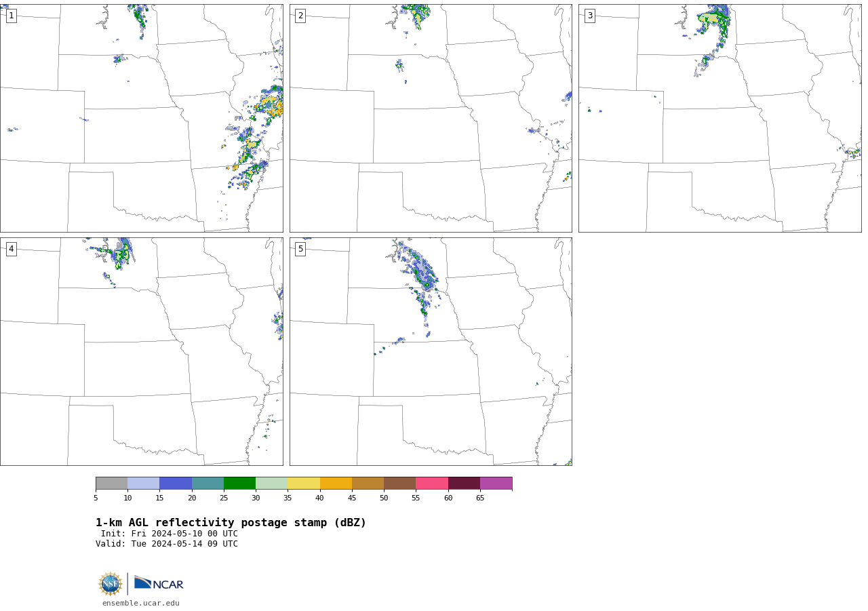
Task: Click the blue 15-20 dBZ swatch
Action: (176, 483)
